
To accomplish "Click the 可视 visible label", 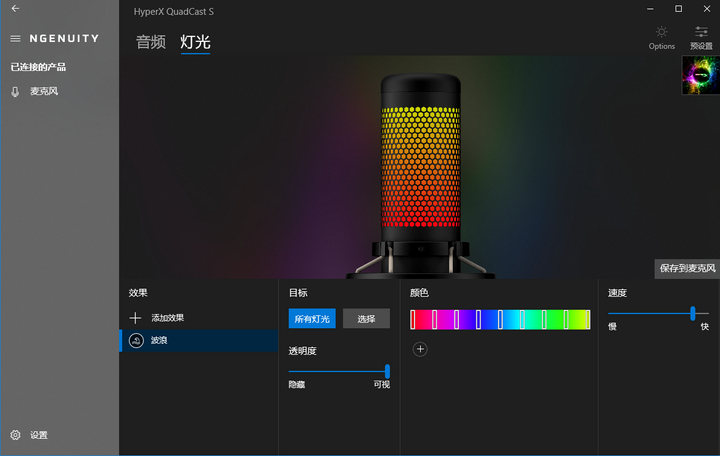I will click(382, 384).
